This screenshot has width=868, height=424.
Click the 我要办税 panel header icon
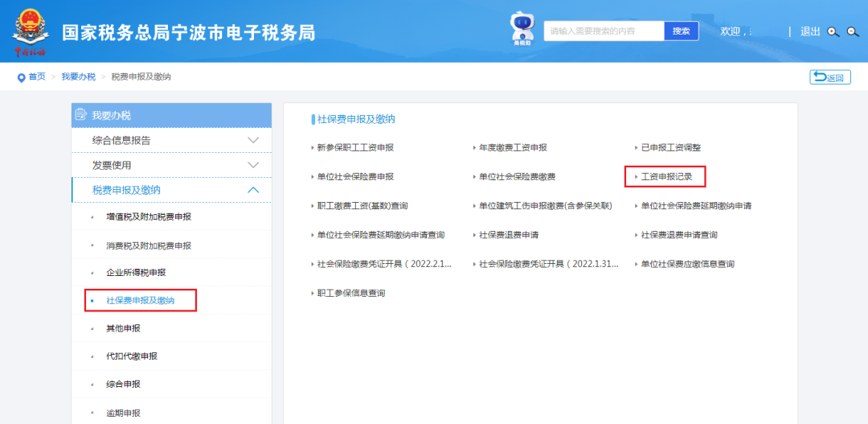pyautogui.click(x=81, y=115)
